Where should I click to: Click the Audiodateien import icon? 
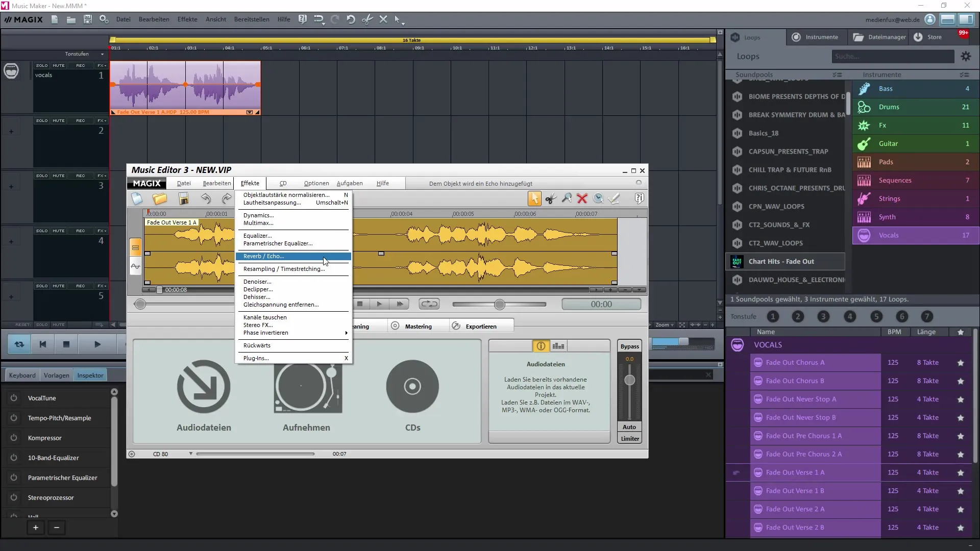tap(204, 386)
